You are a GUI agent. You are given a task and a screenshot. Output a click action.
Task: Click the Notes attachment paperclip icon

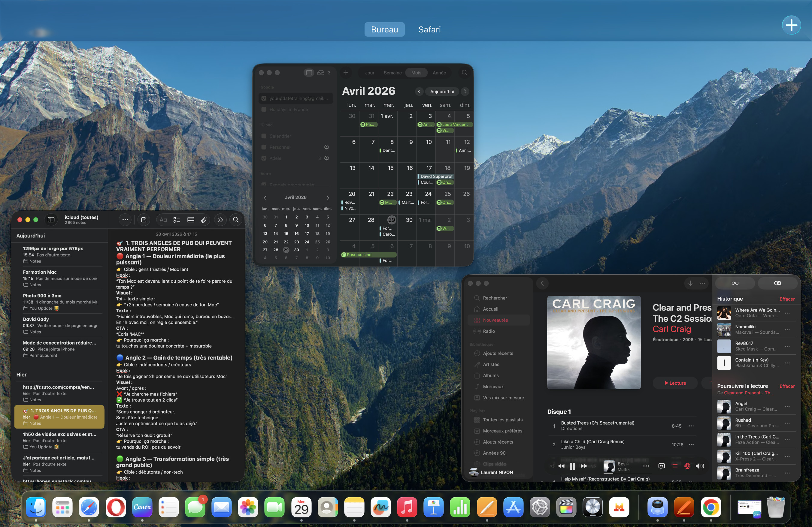[x=204, y=220]
